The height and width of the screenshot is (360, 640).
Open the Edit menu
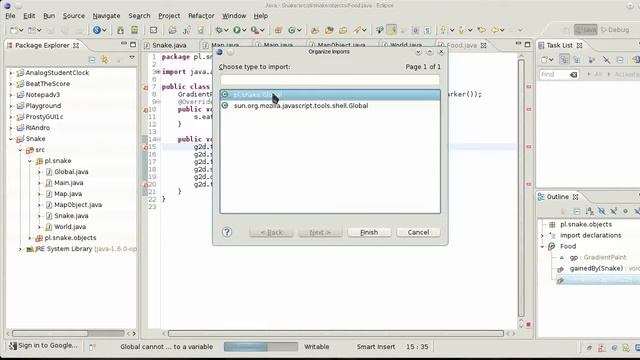(29, 16)
